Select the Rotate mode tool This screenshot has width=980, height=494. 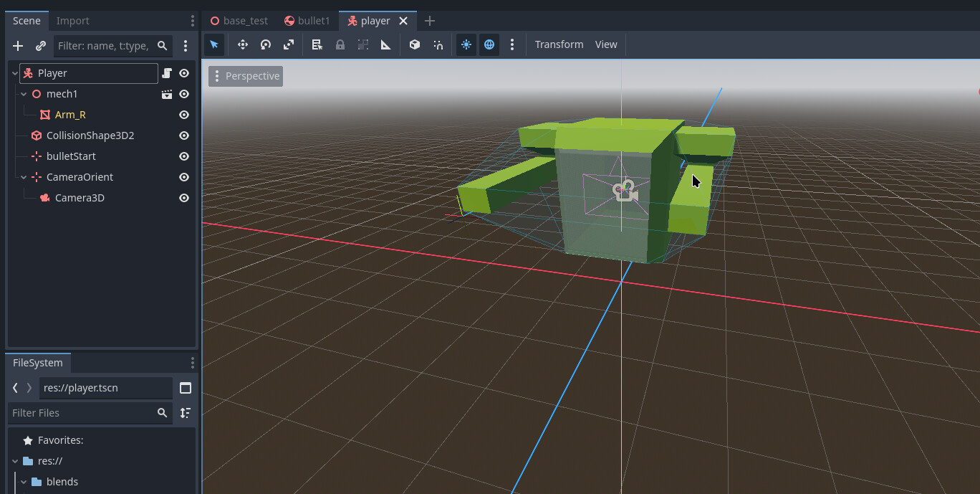[x=265, y=44]
